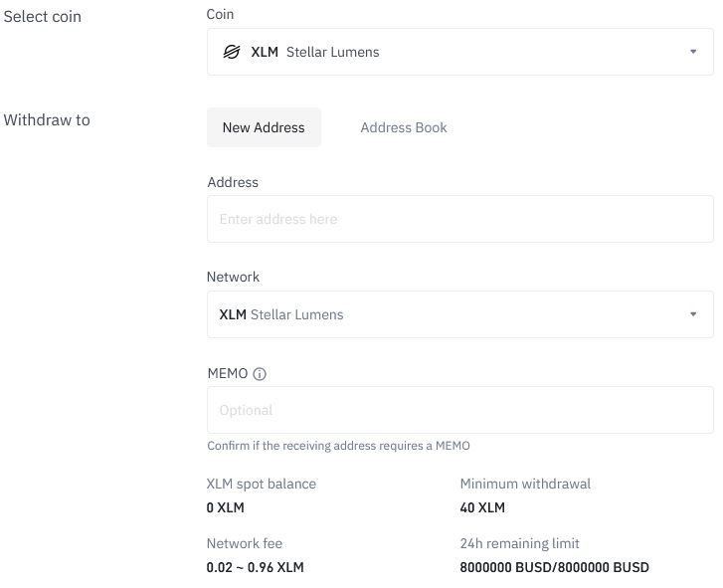Click the 0 XLM spot balance value

tap(226, 507)
